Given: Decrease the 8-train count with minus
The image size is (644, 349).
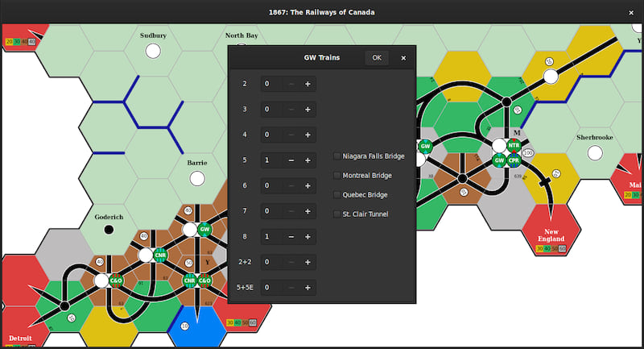Looking at the screenshot, I should point(291,237).
